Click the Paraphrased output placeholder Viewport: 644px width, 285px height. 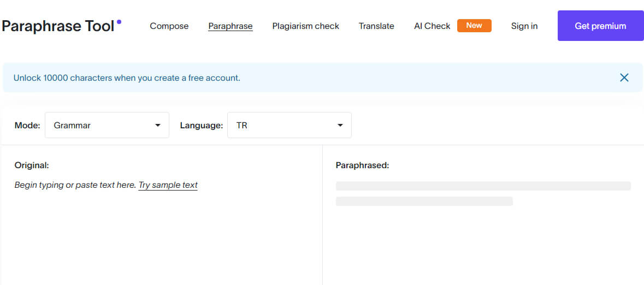[483, 193]
